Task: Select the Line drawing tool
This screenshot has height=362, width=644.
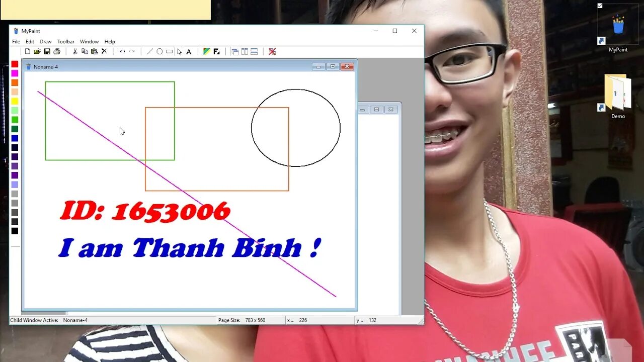Action: [x=149, y=51]
